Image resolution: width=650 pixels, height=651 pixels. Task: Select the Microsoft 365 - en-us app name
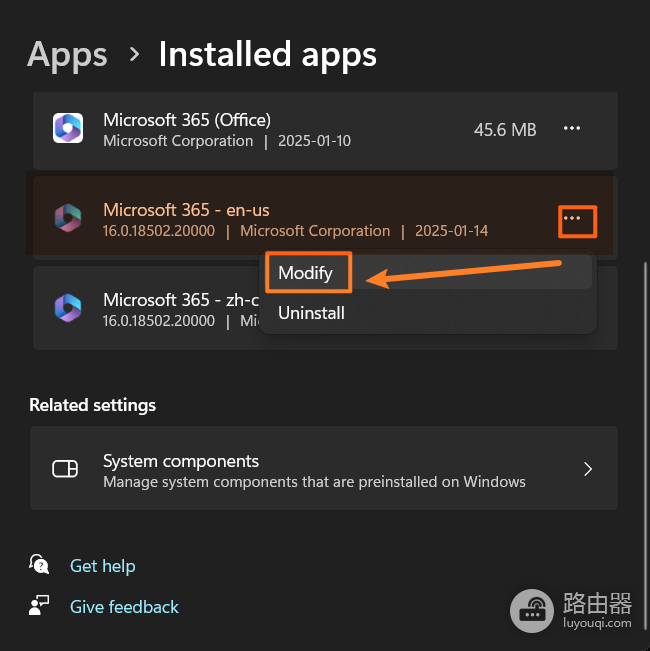click(186, 210)
